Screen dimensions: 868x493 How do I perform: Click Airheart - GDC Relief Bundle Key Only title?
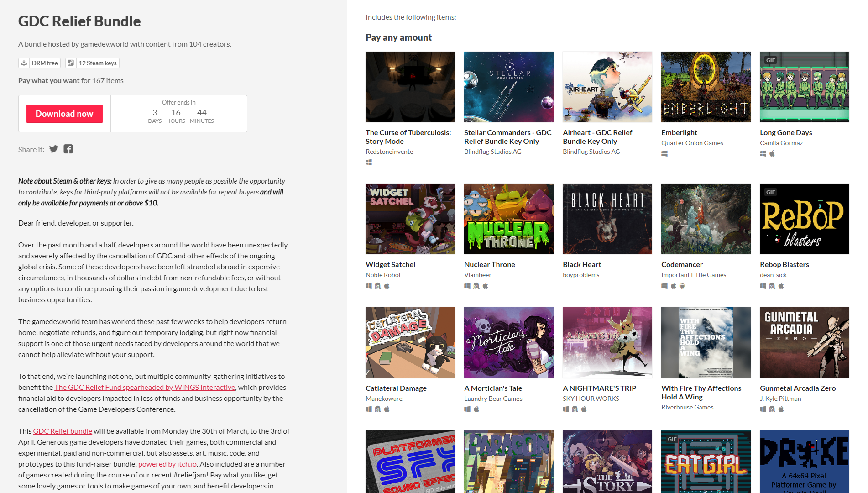(597, 137)
